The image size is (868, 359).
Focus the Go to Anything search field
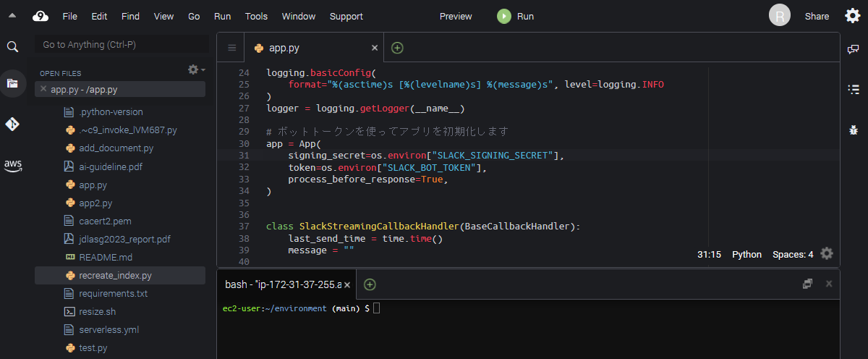120,44
